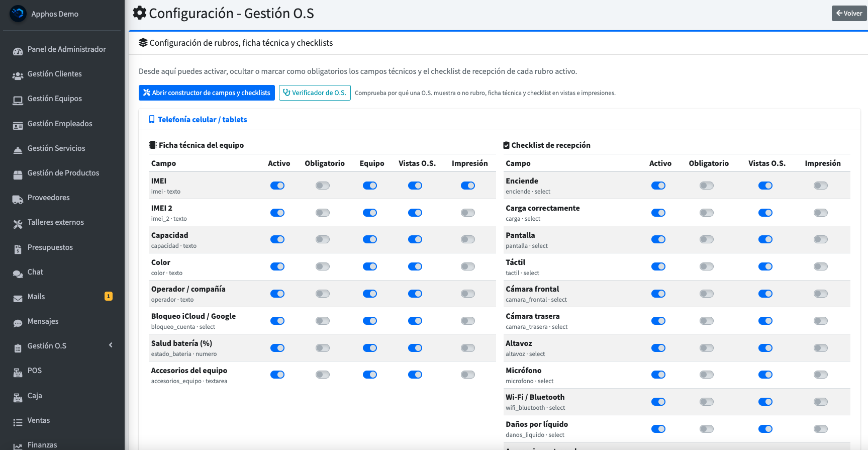
Task: Disable Activo for Cámara frontal
Action: (x=658, y=294)
